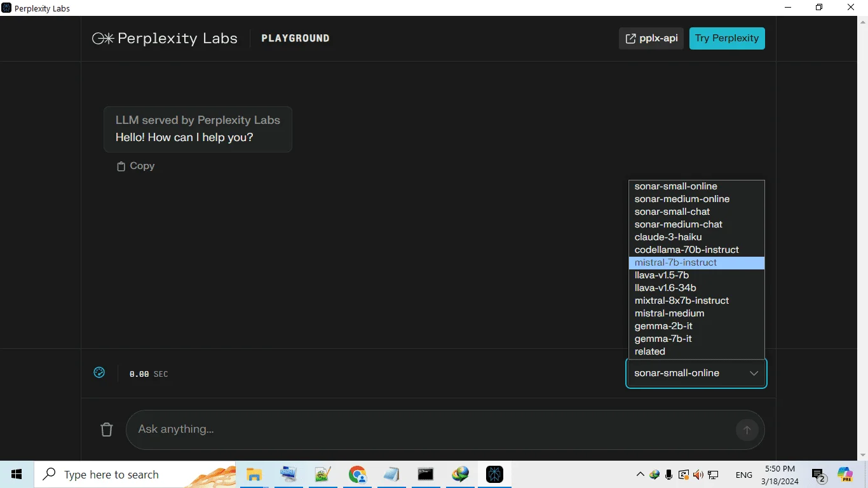The width and height of the screenshot is (868, 488).
Task: Choose llava-v1.5-7b from the model list
Action: pos(696,275)
